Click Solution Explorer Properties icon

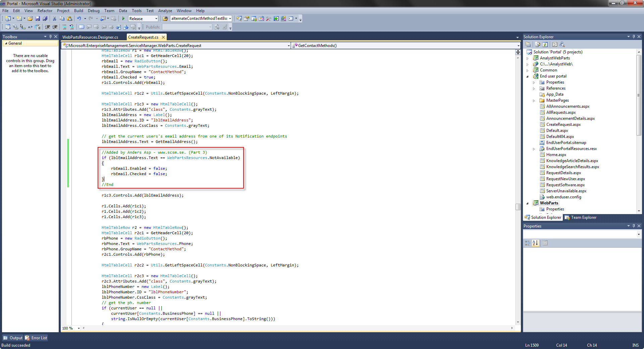coord(528,44)
